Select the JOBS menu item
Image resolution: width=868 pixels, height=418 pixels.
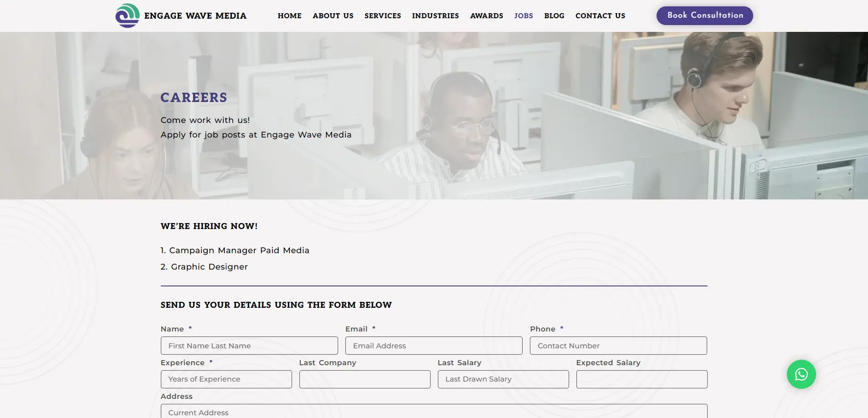point(524,16)
